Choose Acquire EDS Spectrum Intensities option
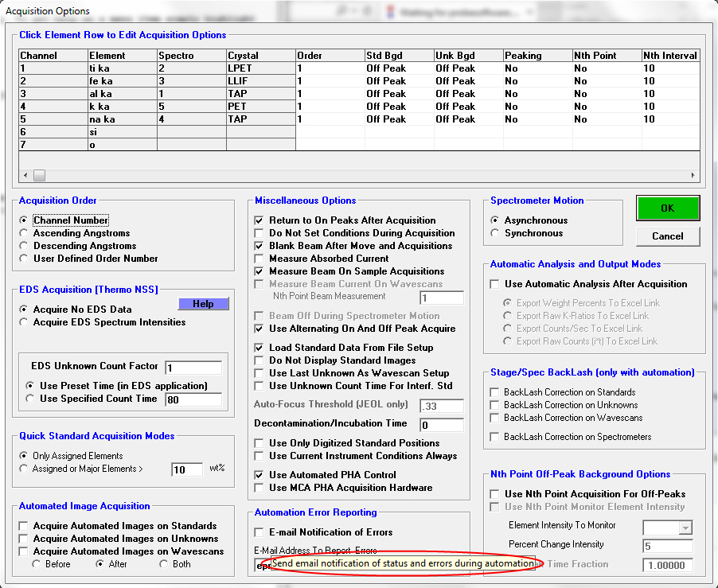This screenshot has height=588, width=718. (25, 322)
